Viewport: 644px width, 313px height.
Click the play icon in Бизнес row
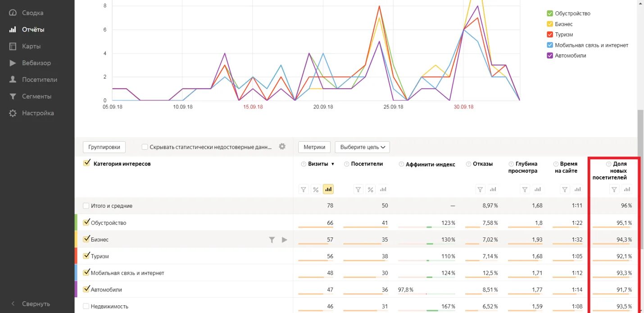coord(284,240)
